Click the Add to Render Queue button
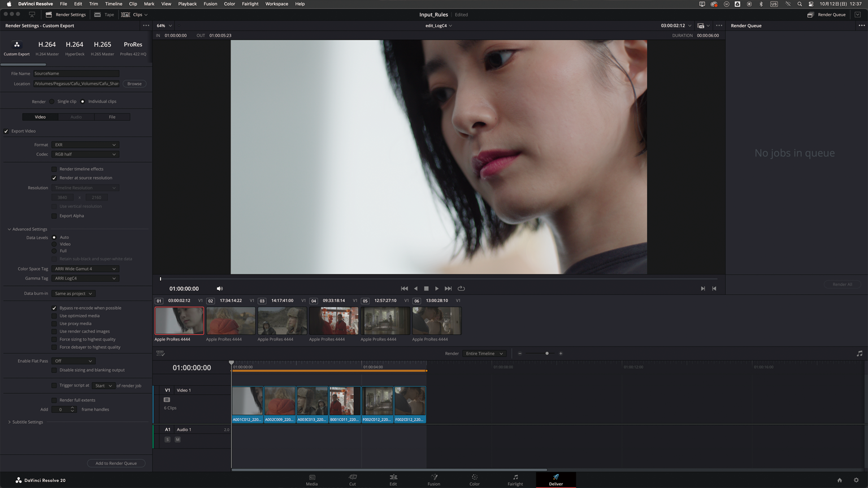This screenshot has height=488, width=868. [x=116, y=463]
